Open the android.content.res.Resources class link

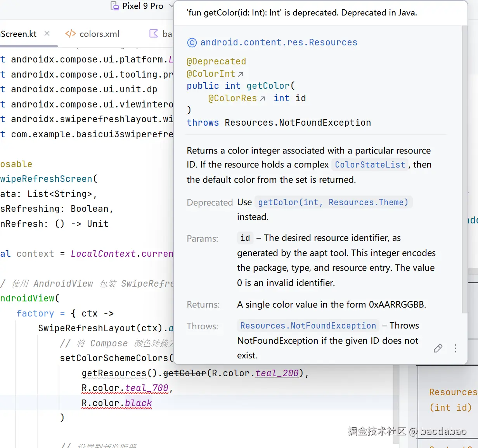click(279, 42)
